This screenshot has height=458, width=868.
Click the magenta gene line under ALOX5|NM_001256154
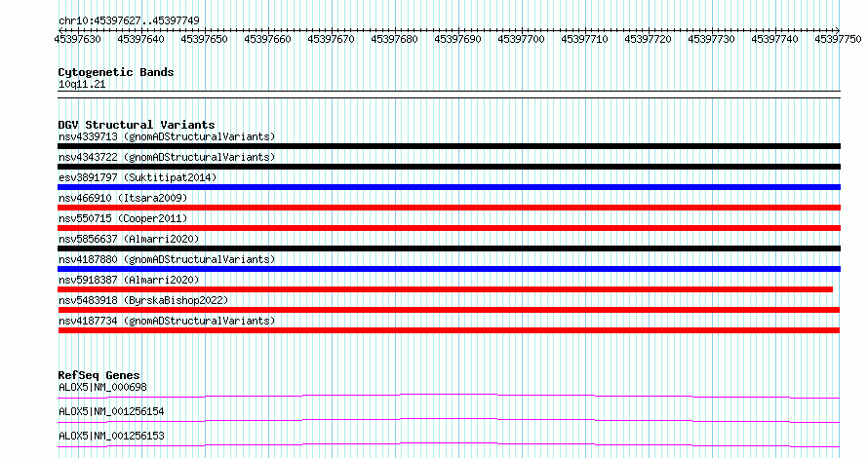(449, 420)
